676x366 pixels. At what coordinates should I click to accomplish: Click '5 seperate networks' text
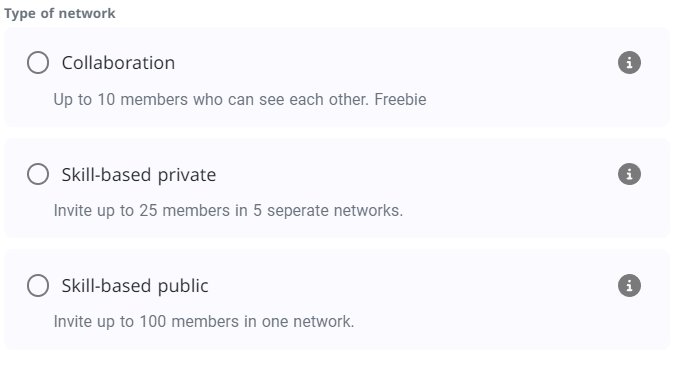tap(328, 211)
